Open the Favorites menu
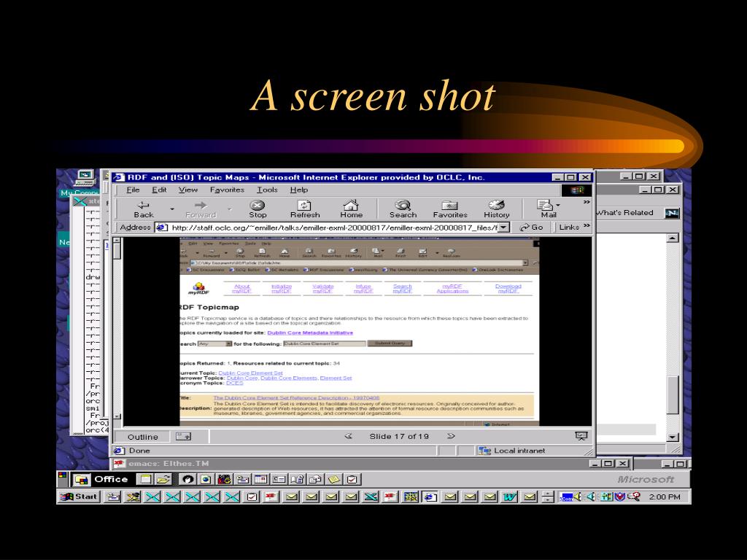747x560 pixels. click(x=227, y=190)
